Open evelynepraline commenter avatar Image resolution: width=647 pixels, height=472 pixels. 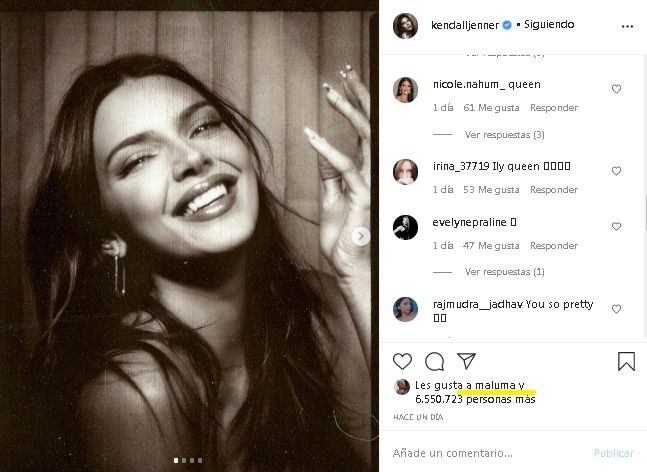[405, 227]
